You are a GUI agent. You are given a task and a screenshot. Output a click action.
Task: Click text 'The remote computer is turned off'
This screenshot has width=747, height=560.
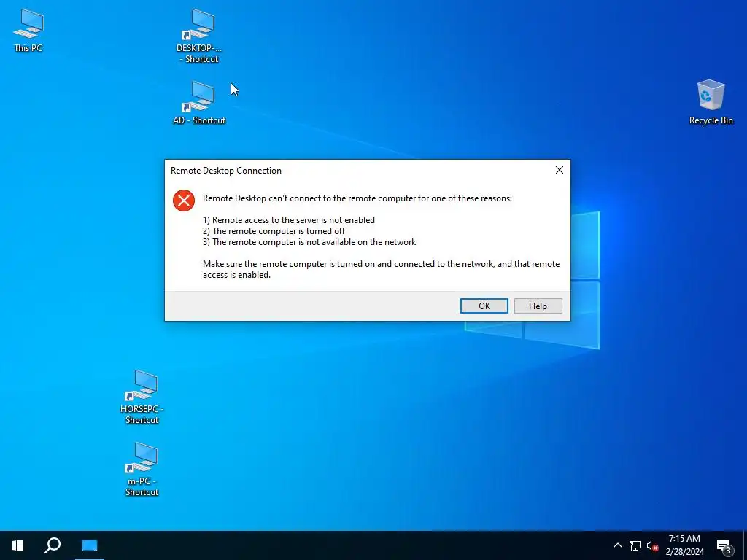click(x=279, y=231)
